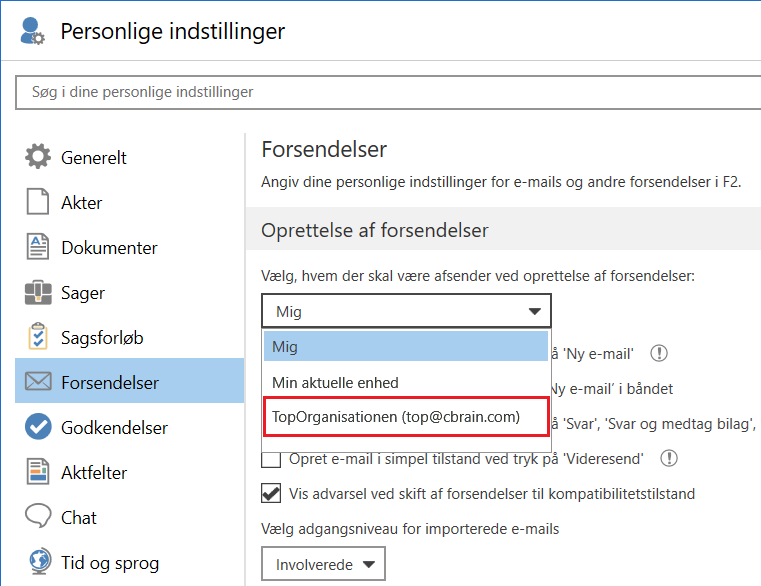Click the Sager briefcase icon
Image resolution: width=761 pixels, height=586 pixels.
[x=38, y=293]
